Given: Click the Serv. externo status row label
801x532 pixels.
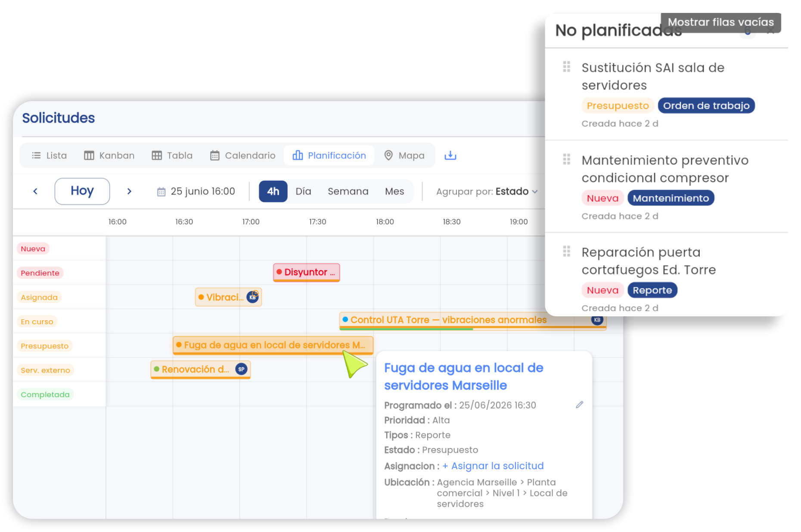Looking at the screenshot, I should (45, 370).
